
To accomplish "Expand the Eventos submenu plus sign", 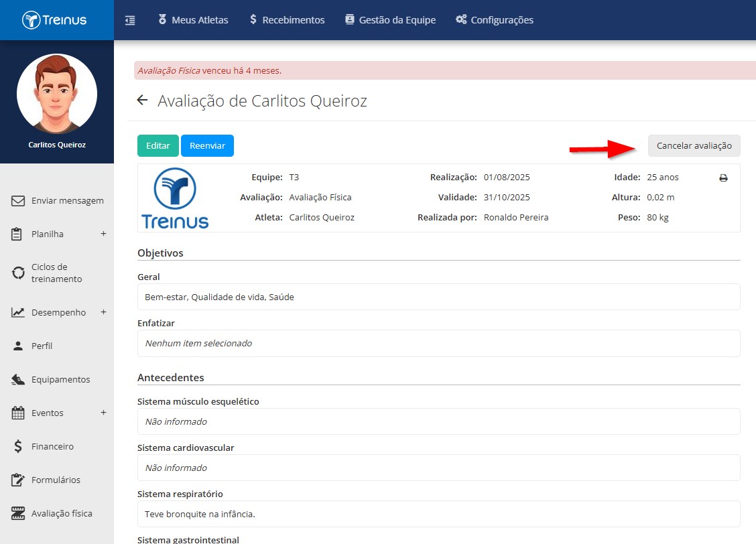I will [x=103, y=413].
